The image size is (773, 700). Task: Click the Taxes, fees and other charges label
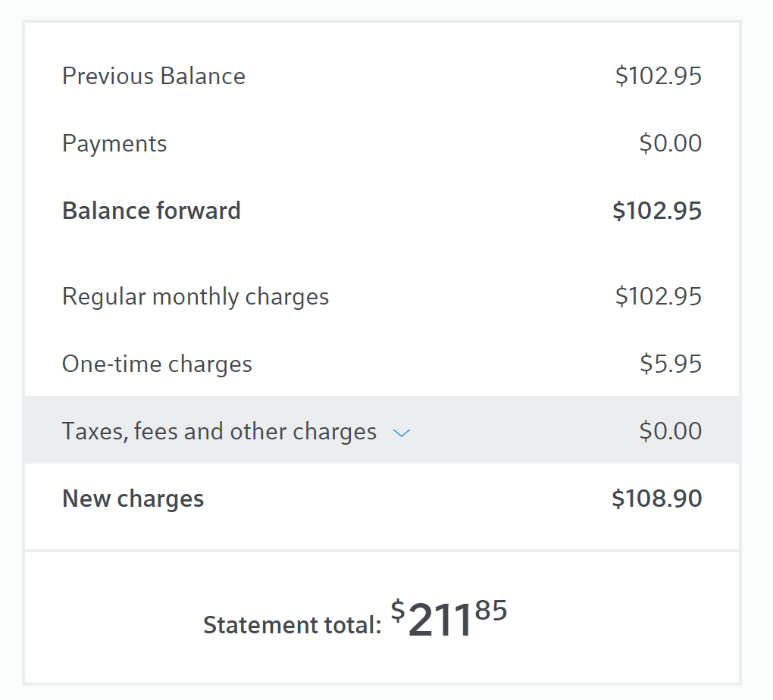coord(219,431)
